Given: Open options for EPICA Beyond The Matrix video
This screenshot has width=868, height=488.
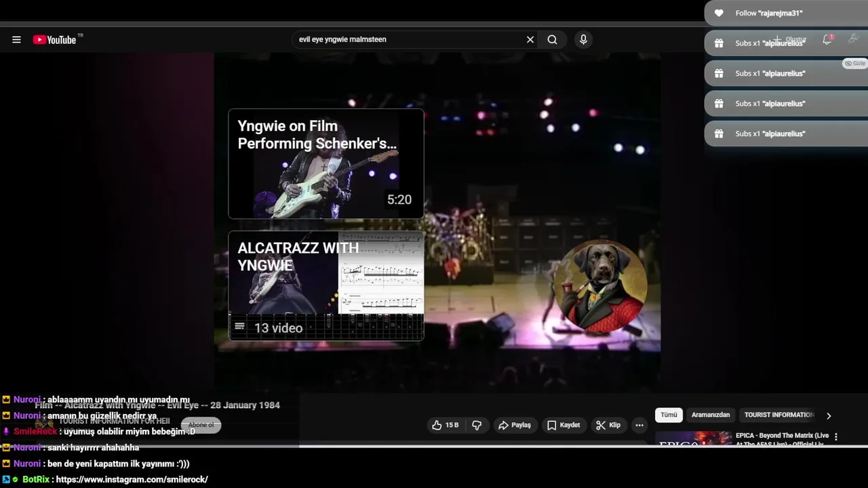Looking at the screenshot, I should (x=836, y=437).
